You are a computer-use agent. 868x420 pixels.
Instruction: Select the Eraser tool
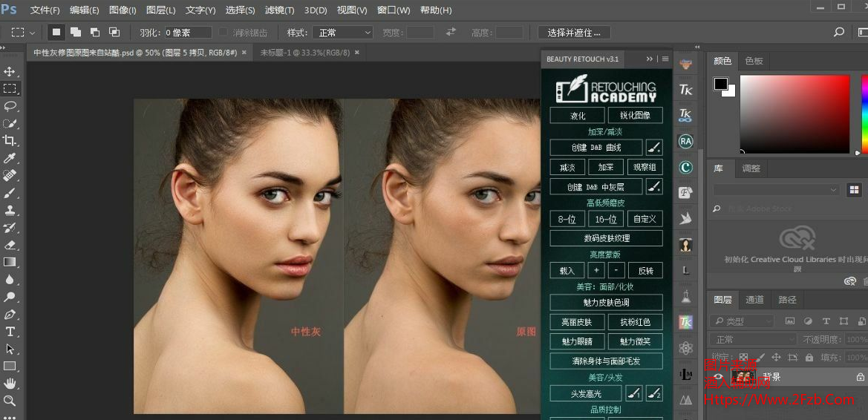(x=10, y=244)
